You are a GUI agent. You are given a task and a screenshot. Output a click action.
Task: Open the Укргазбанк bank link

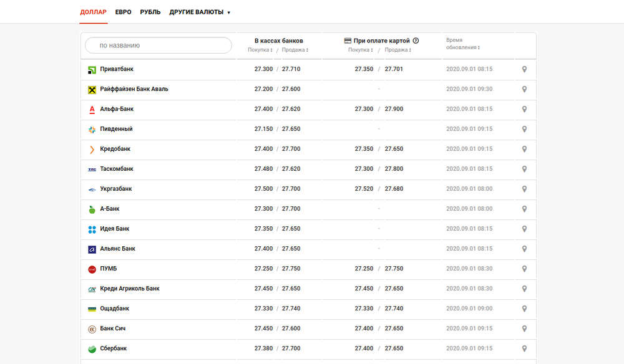116,189
